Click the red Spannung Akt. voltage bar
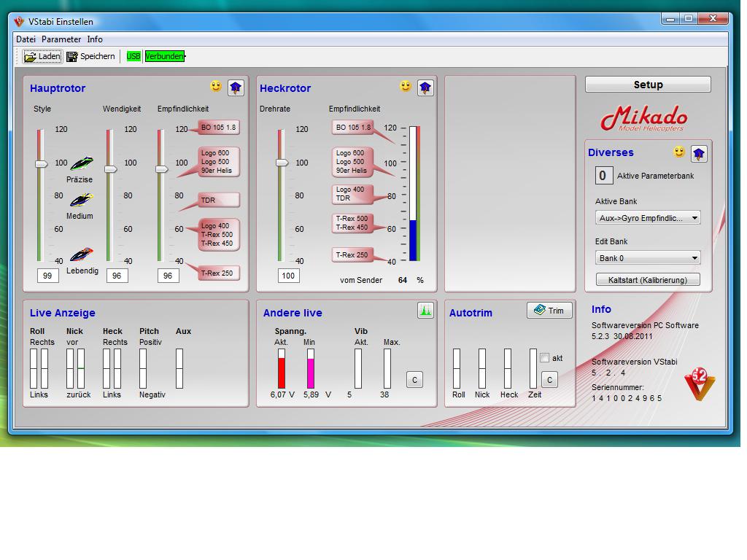 pos(282,368)
